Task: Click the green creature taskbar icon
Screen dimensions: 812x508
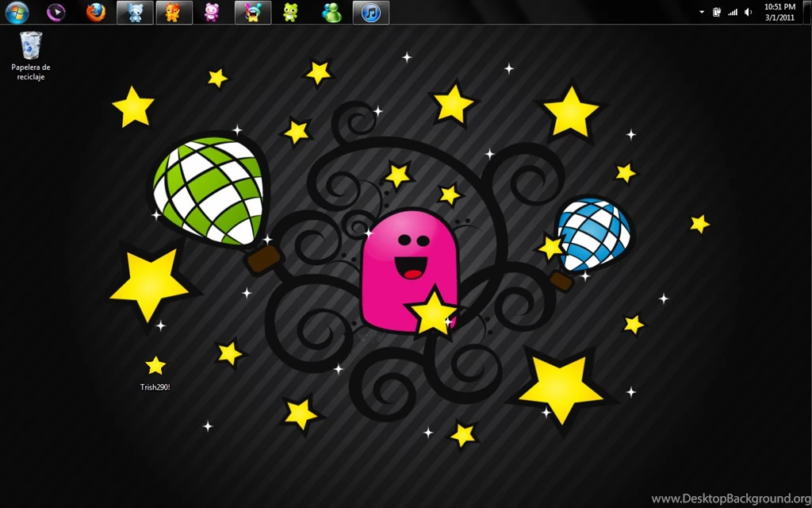Action: pos(291,12)
